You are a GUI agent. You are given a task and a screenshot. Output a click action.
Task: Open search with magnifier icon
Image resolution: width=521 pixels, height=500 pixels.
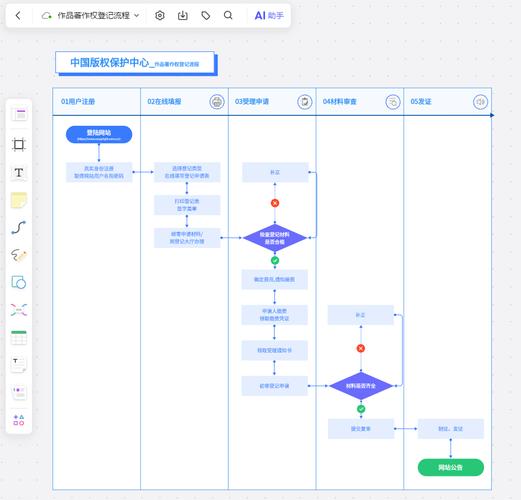click(228, 15)
